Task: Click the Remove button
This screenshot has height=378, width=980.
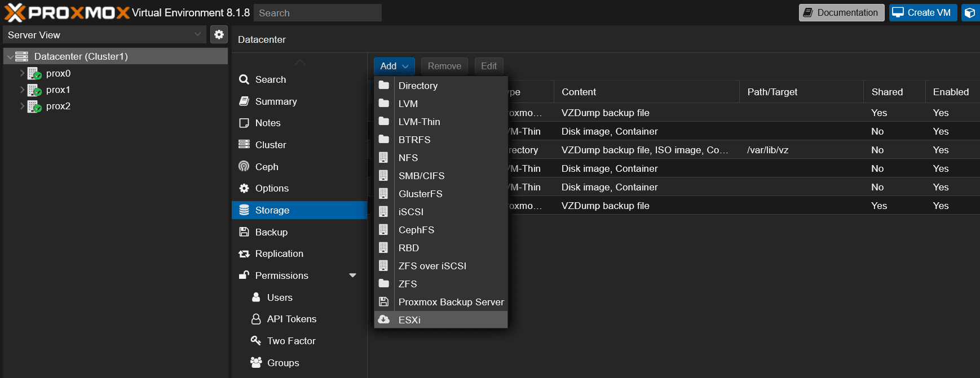Action: click(444, 66)
